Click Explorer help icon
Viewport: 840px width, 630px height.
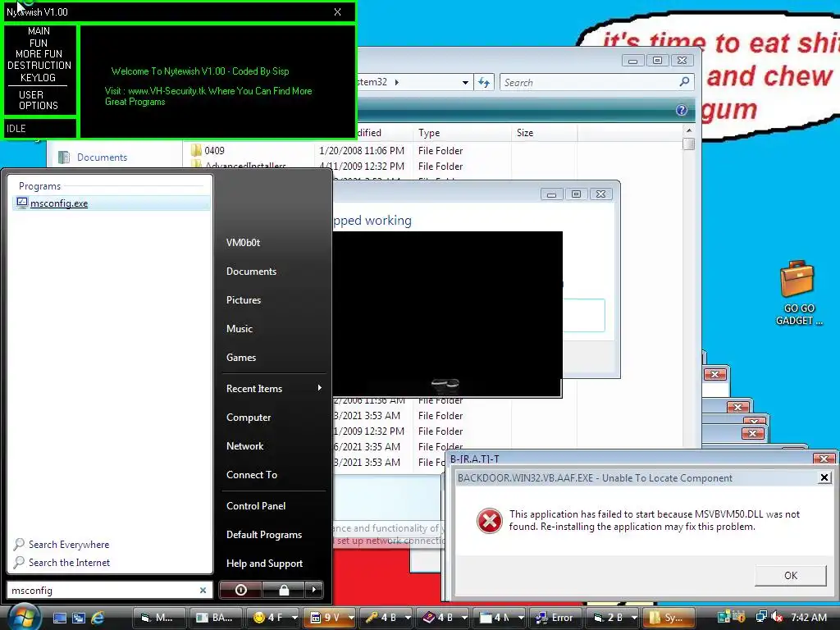(682, 110)
